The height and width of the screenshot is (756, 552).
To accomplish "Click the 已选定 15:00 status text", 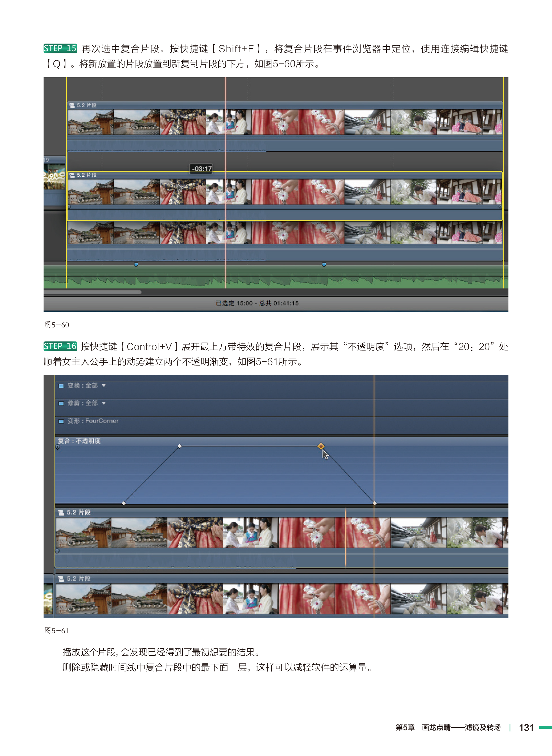I will [234, 303].
